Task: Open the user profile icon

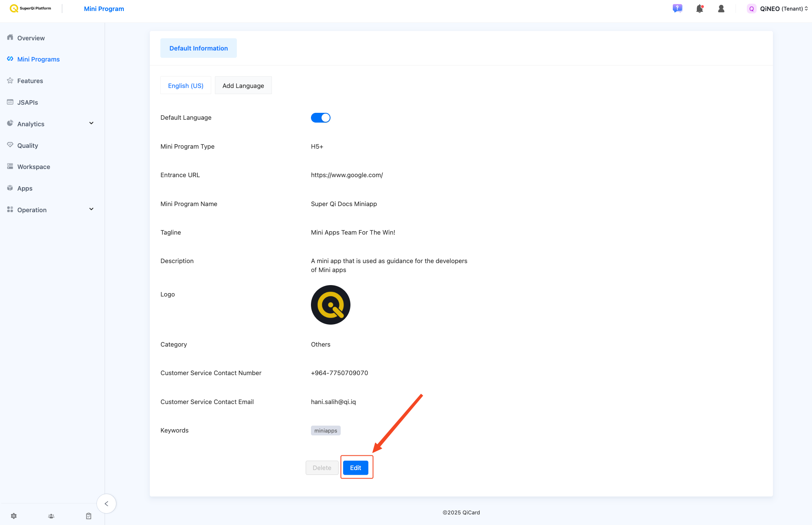Action: pyautogui.click(x=721, y=9)
